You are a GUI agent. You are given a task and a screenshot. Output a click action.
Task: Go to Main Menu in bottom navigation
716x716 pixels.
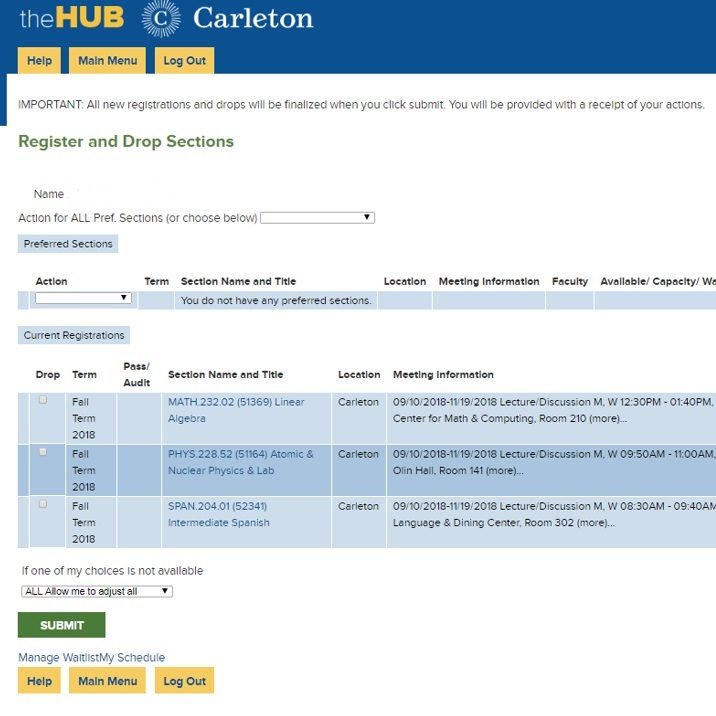[107, 681]
